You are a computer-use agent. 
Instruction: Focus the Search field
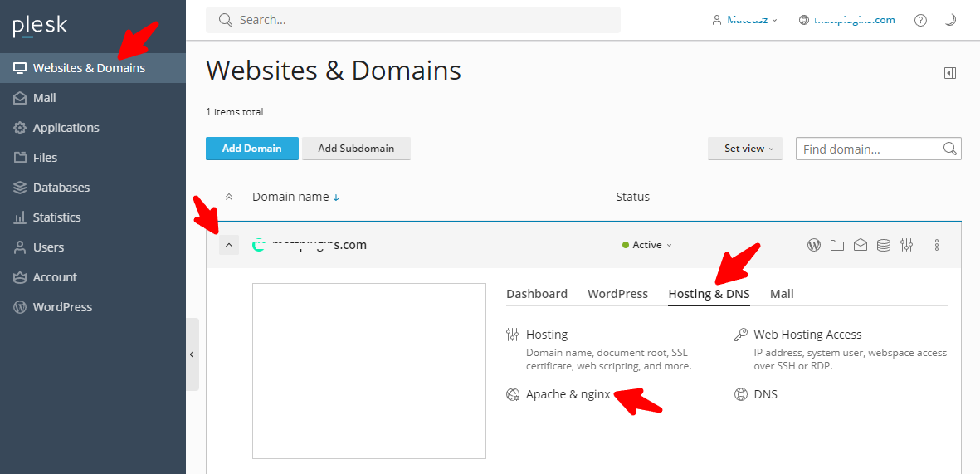point(413,20)
